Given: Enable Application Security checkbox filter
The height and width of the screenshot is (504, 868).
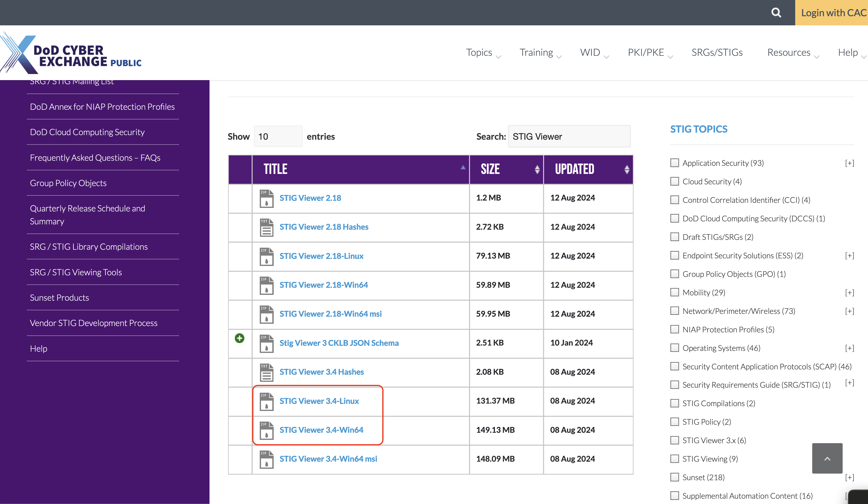Looking at the screenshot, I should (x=675, y=163).
